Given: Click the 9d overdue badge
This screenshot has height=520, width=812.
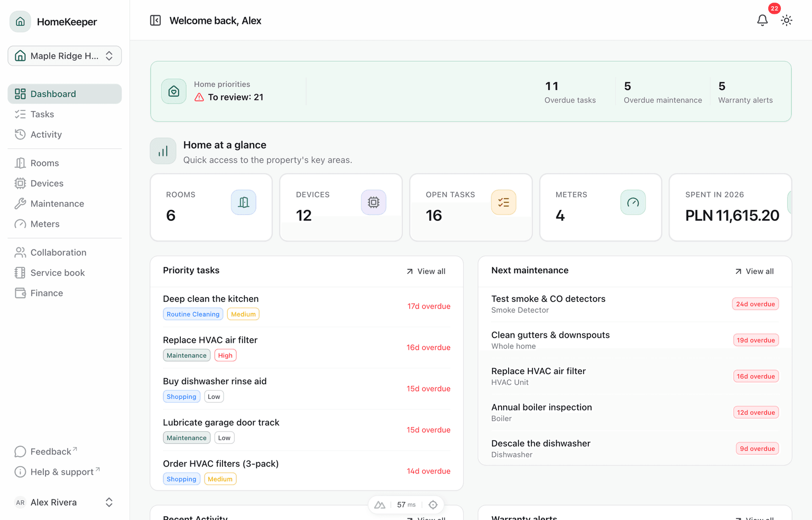Looking at the screenshot, I should click(x=758, y=449).
